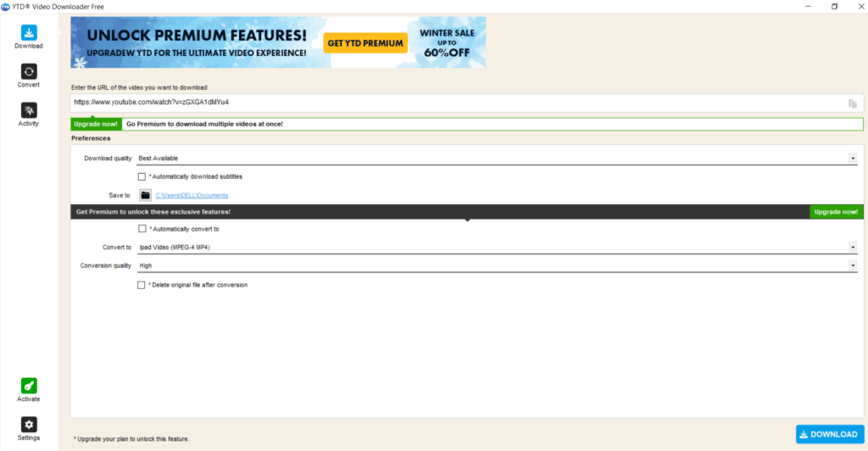Open the Activity section icon
Viewport: 868px width, 451px height.
pyautogui.click(x=29, y=110)
